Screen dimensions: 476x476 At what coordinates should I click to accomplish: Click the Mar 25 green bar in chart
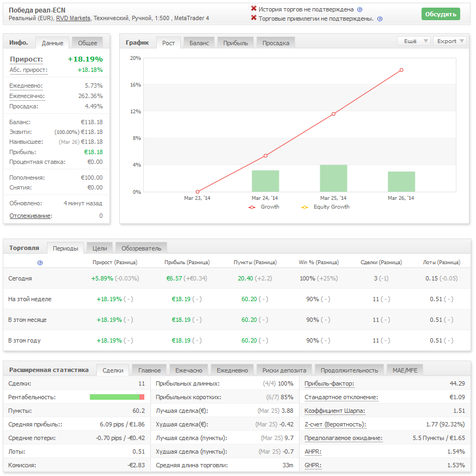point(333,178)
